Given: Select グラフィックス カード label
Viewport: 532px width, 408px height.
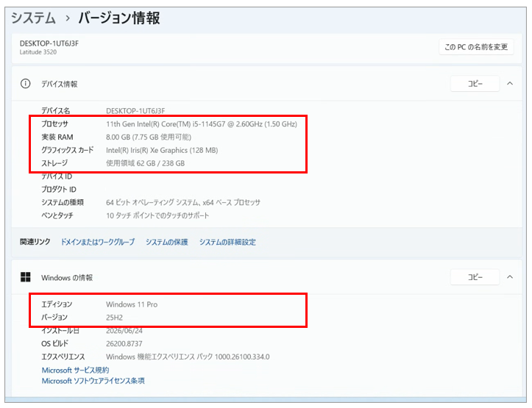Looking at the screenshot, I should [x=67, y=150].
